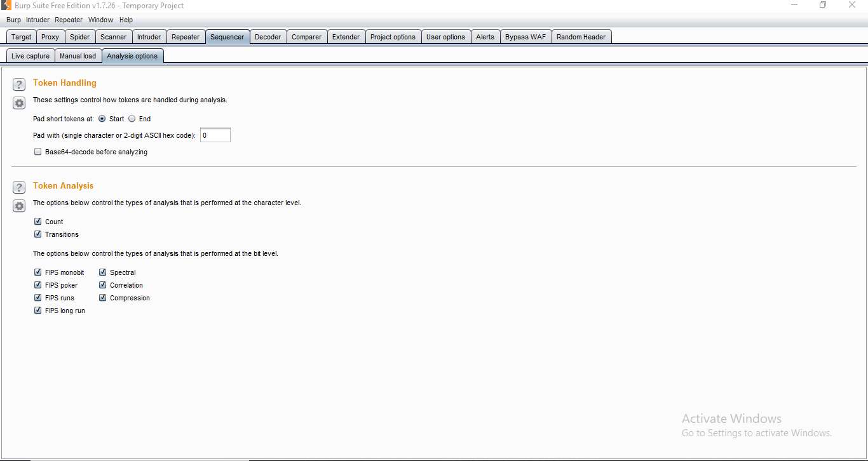Open the Window menu
This screenshot has width=868, height=461.
(x=100, y=20)
